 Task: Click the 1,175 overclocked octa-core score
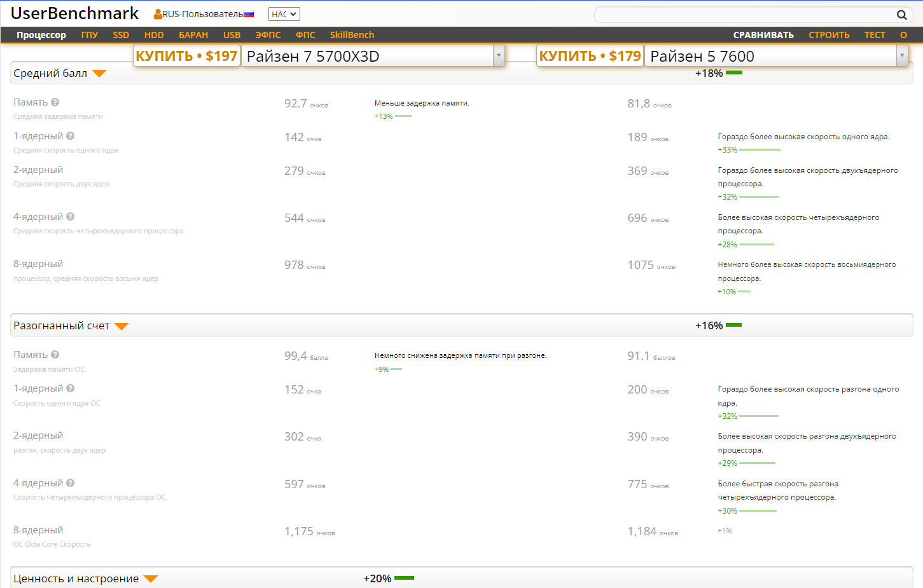coord(299,531)
